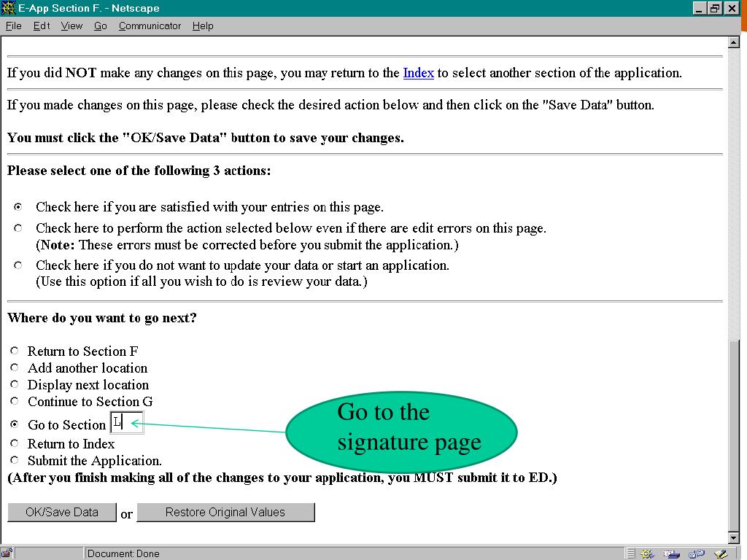
Task: Open Discussions newsgroups icon in component bar
Action: click(696, 553)
